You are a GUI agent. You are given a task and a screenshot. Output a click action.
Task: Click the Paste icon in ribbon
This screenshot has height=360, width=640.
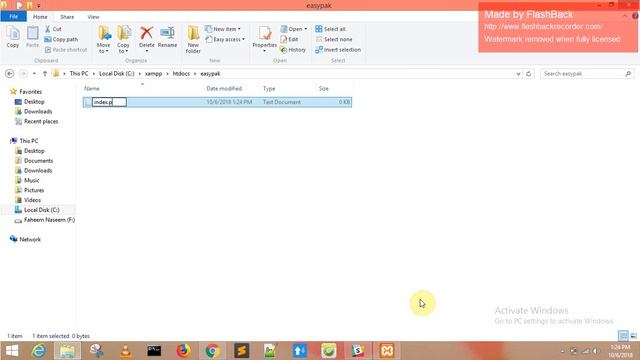pyautogui.click(x=32, y=37)
